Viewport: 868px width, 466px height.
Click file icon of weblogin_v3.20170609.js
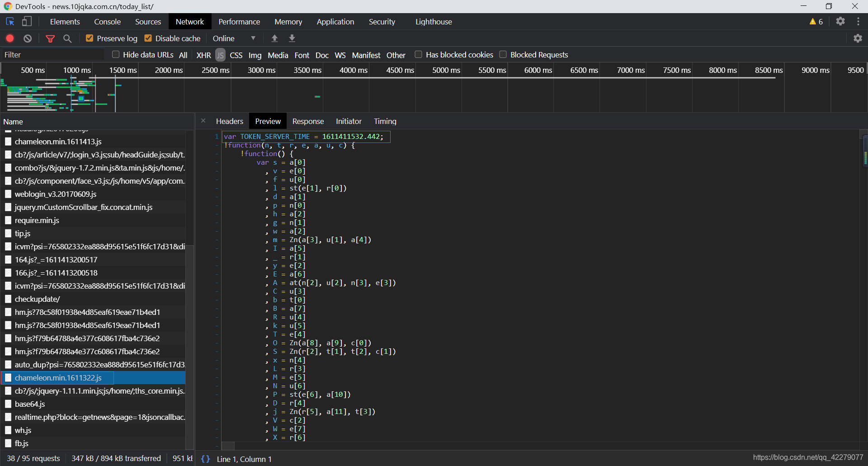[8, 194]
